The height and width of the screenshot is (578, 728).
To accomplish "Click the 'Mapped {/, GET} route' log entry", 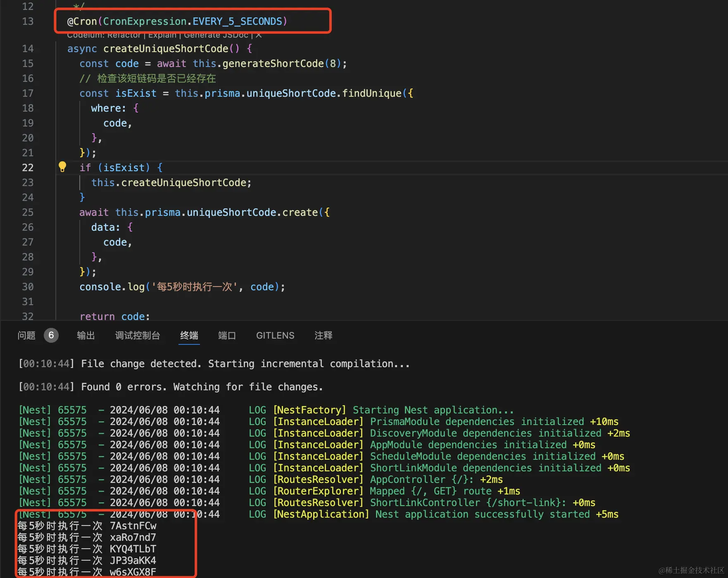I will (431, 491).
